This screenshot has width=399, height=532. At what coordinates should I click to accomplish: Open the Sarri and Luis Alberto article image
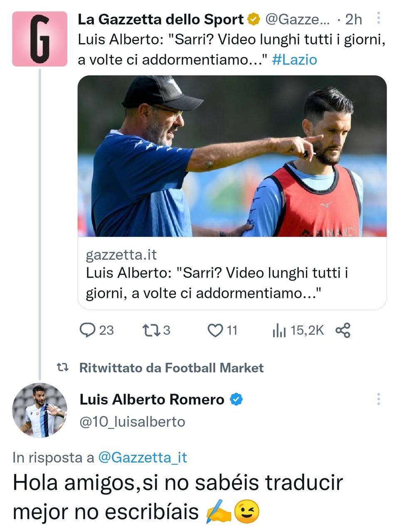point(232,156)
